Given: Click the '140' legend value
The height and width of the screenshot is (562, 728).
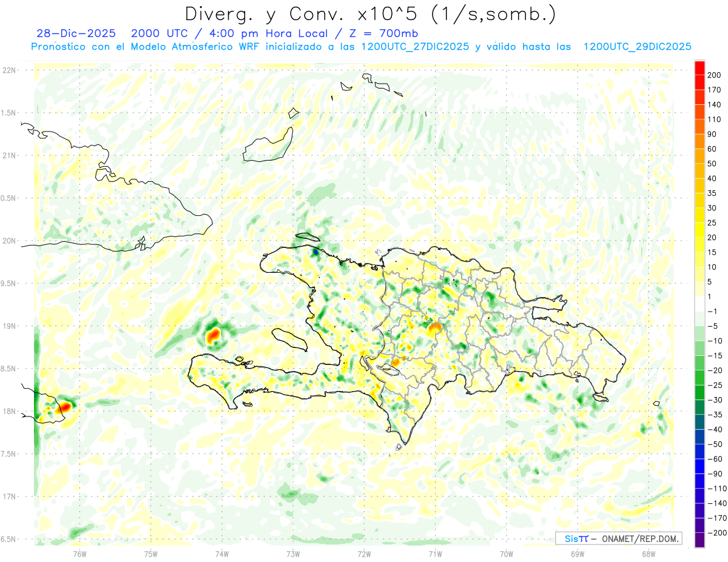Looking at the screenshot, I should click(715, 104).
